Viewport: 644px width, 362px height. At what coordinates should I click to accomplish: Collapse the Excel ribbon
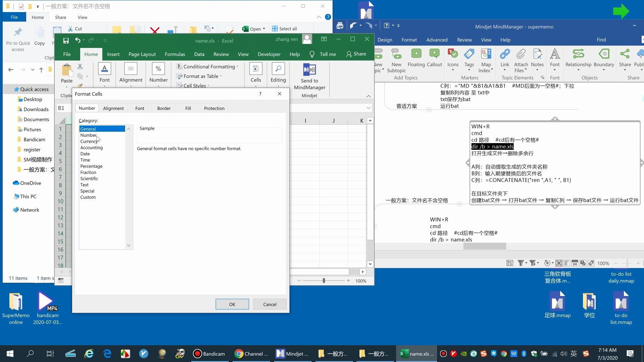(368, 96)
